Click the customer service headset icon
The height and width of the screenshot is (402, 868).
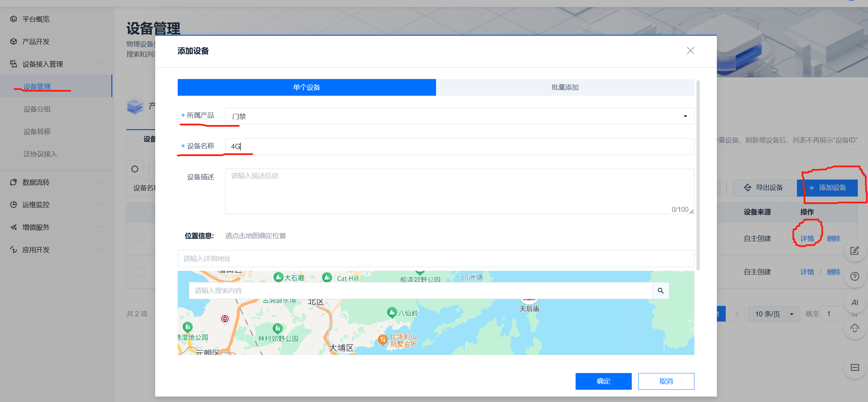click(x=854, y=328)
